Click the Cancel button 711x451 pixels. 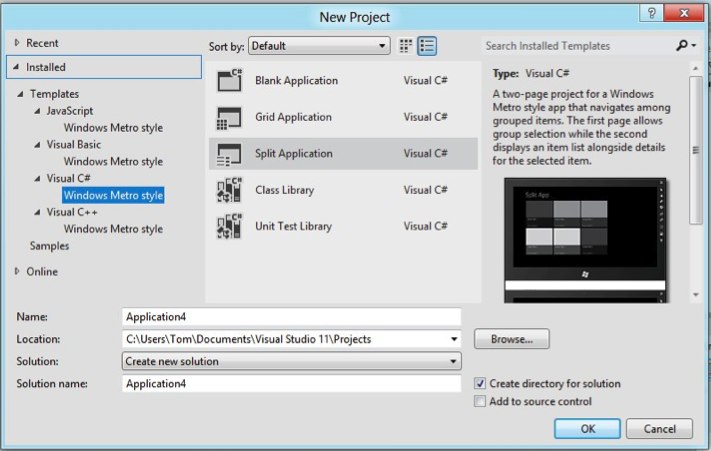(x=659, y=428)
